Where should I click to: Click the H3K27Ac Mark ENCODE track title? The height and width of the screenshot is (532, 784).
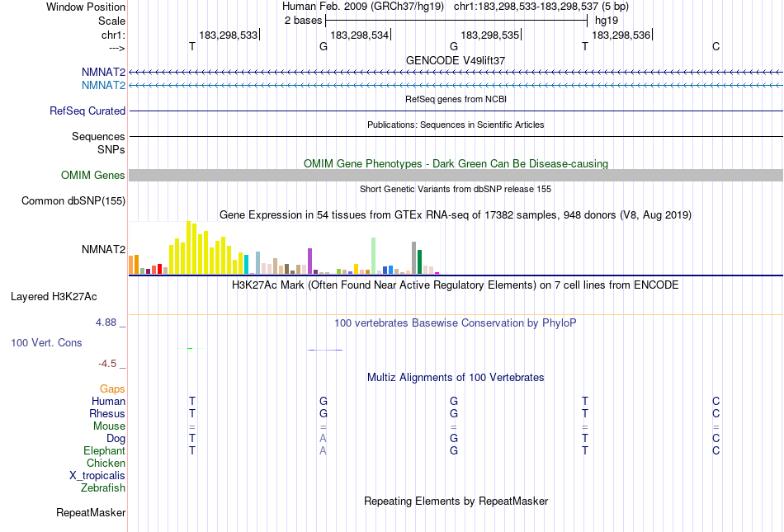[456, 285]
